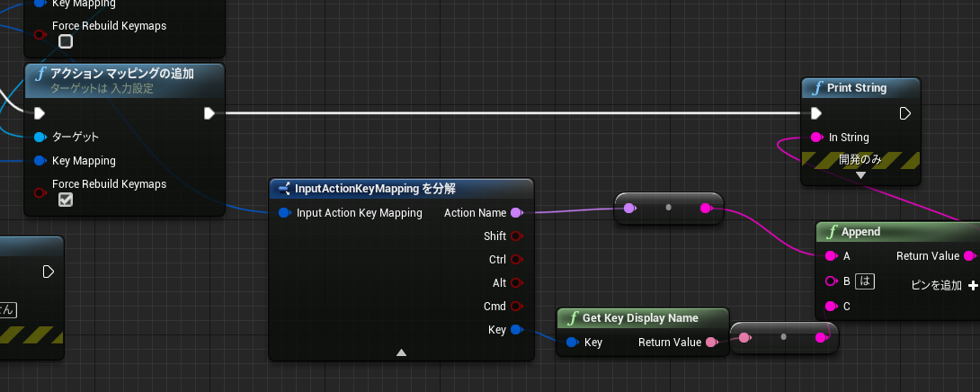Click the A input pin on Append
Image resolution: width=980 pixels, height=392 pixels.
[x=831, y=255]
